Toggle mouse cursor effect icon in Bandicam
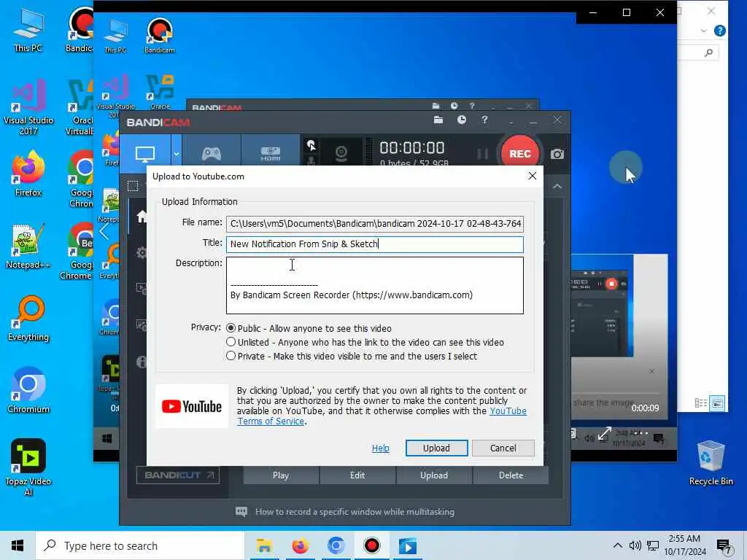This screenshot has height=560, width=747. click(311, 145)
